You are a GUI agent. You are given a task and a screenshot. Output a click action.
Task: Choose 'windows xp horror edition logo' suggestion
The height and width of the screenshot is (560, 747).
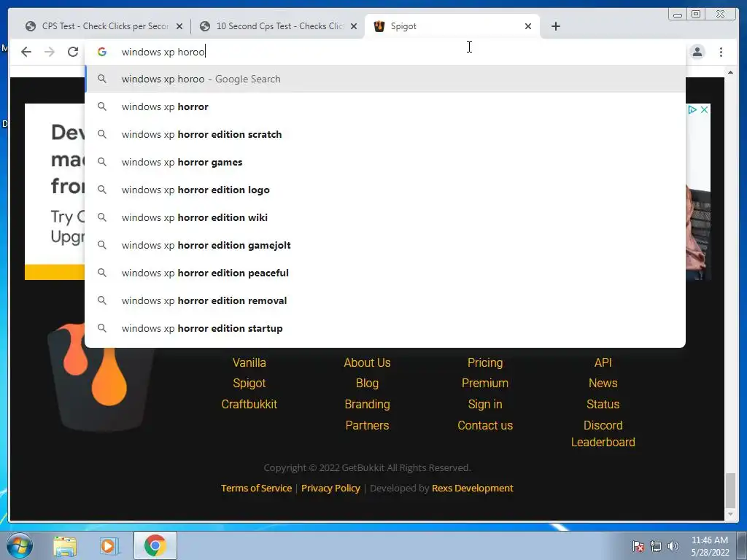(385, 190)
